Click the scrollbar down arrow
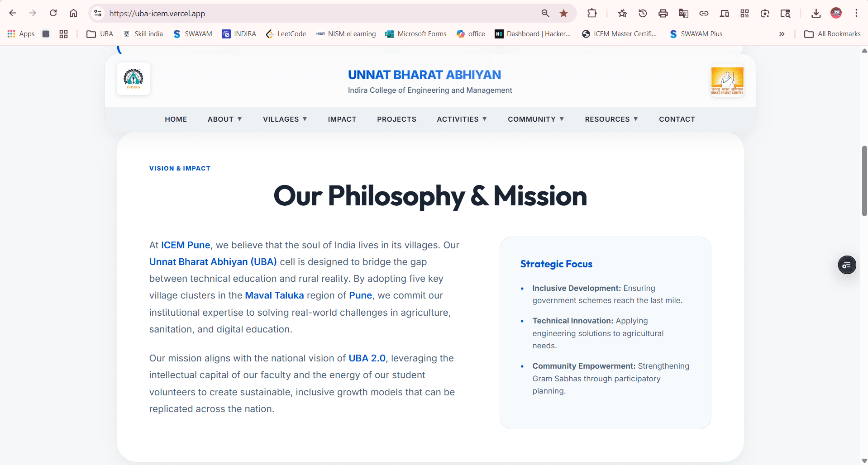Image resolution: width=868 pixels, height=465 pixels. pyautogui.click(x=864, y=461)
